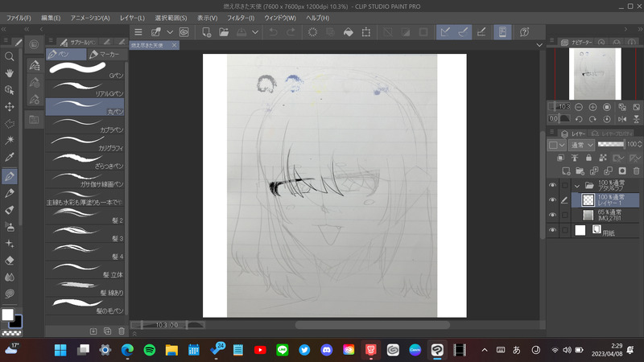
Task: Select 髪 立体 brush
Action: pos(85,269)
